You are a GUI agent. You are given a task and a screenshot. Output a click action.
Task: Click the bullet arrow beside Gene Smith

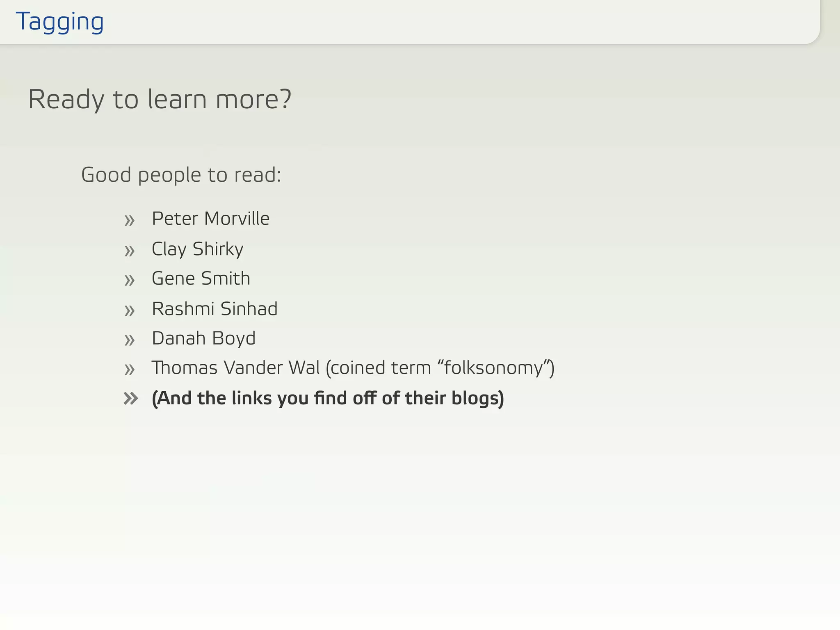click(x=130, y=281)
